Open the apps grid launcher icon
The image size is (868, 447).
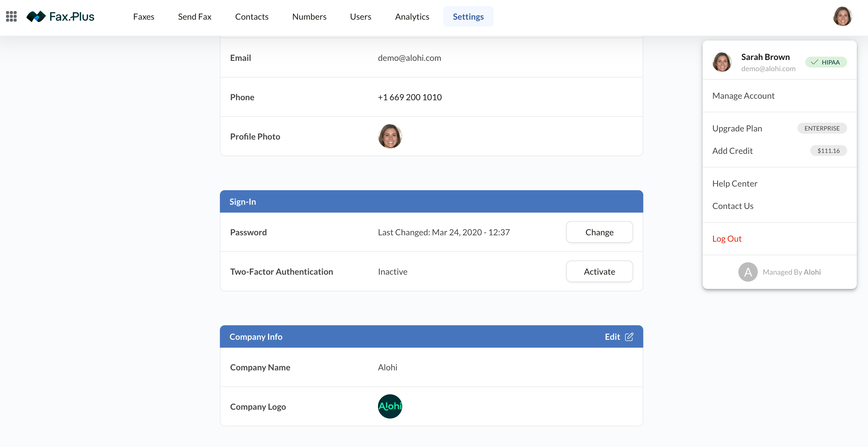(x=12, y=16)
